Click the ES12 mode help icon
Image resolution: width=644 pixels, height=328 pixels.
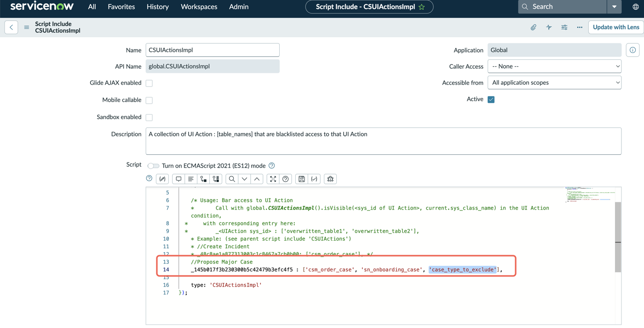click(x=272, y=165)
